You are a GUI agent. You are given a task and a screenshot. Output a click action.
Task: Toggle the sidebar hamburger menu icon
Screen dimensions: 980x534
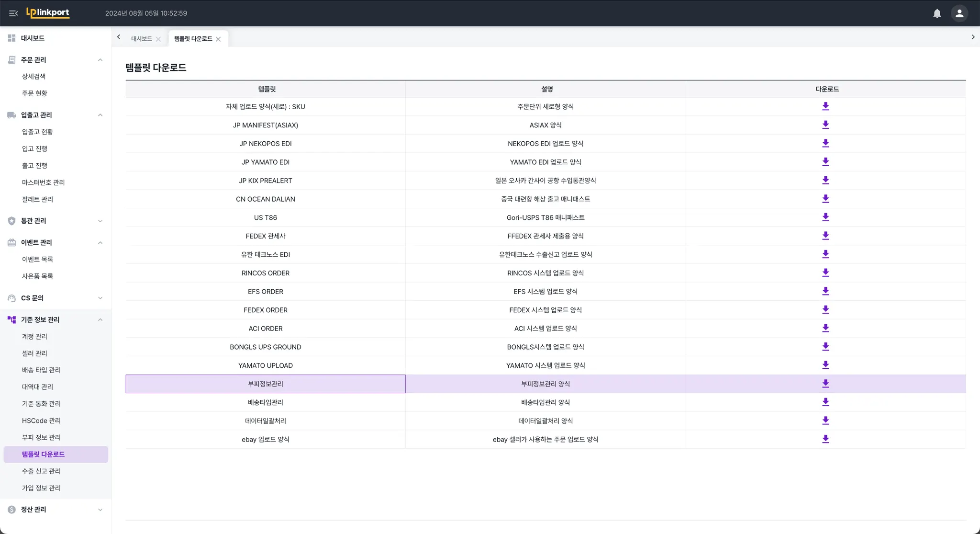pyautogui.click(x=13, y=13)
